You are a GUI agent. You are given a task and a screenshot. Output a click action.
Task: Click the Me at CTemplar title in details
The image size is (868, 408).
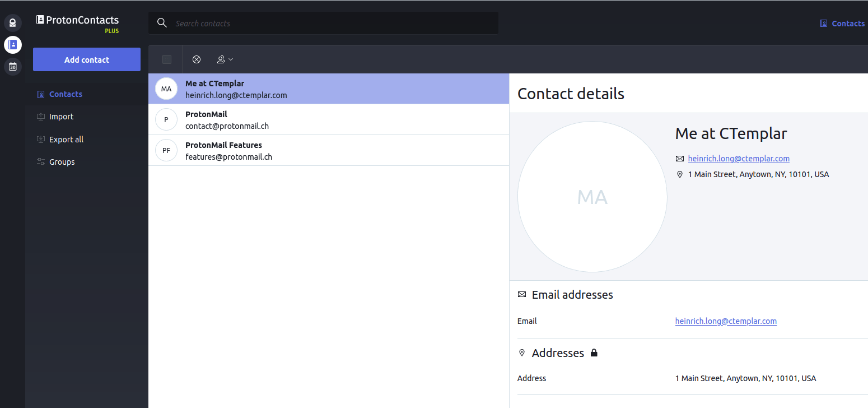coord(731,133)
